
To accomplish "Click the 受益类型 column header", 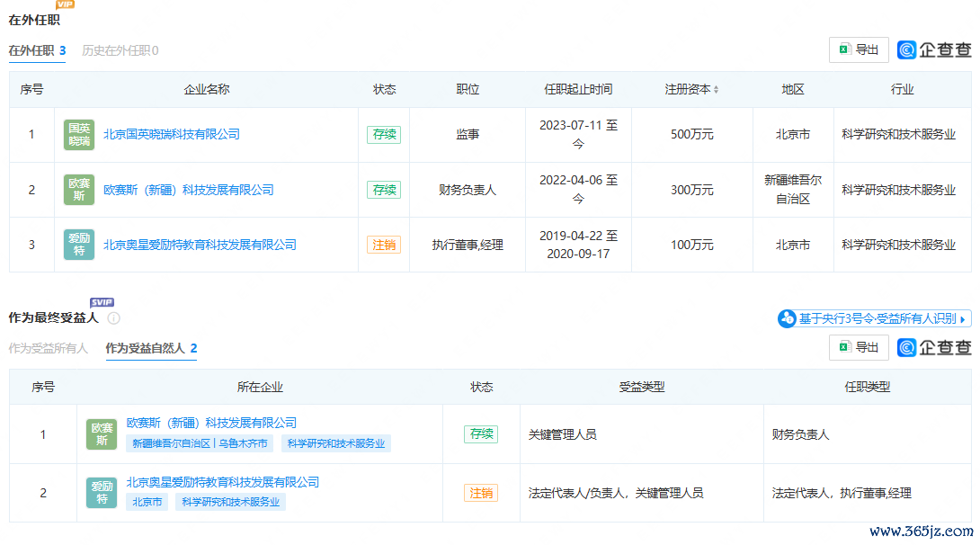I will tap(641, 387).
